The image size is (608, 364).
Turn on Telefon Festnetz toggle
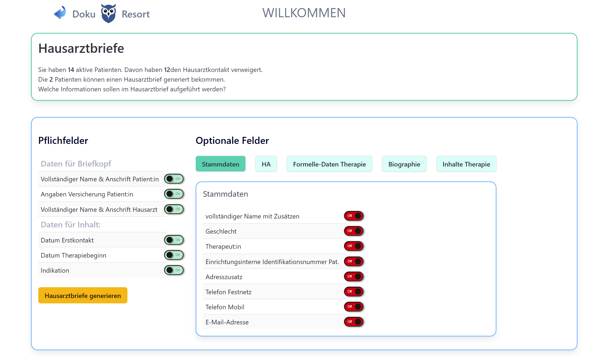click(354, 292)
